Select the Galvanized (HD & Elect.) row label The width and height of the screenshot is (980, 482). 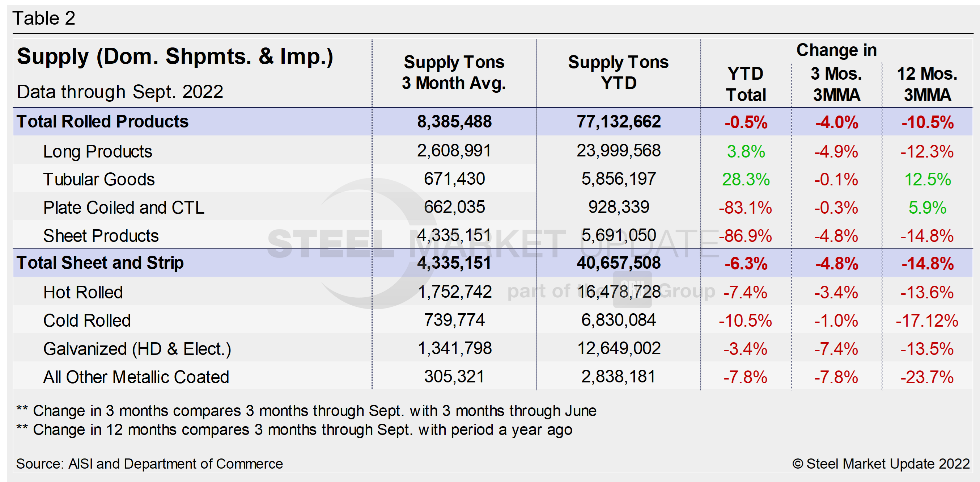pyautogui.click(x=137, y=349)
